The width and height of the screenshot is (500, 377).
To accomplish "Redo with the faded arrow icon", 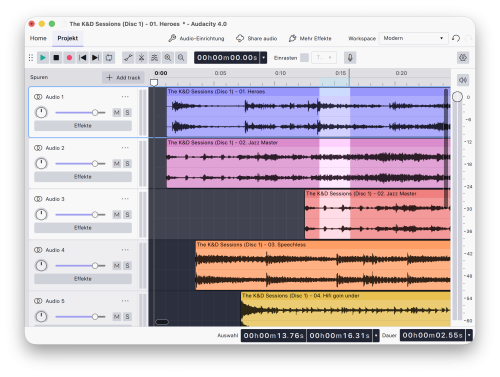I will pos(469,38).
